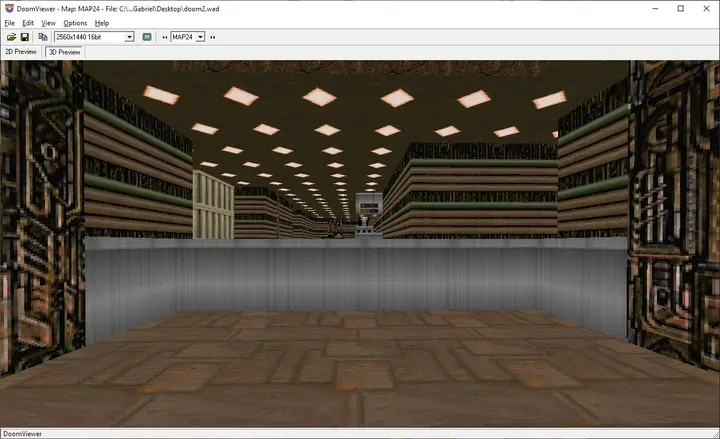
Task: Open the 2560x1440 16bit resolution dropdown
Action: (x=129, y=37)
